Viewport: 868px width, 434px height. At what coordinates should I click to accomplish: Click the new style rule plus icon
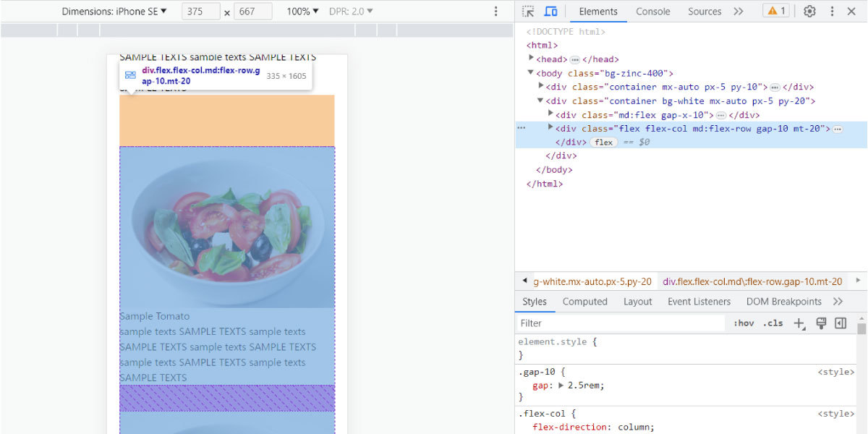799,323
